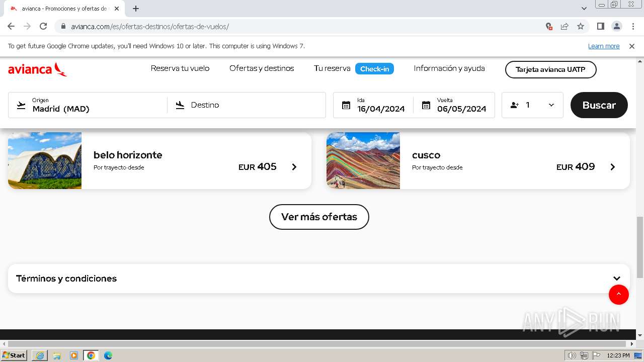Open the Tu reserva menu
Viewport: 644px width, 362px height.
click(332, 68)
